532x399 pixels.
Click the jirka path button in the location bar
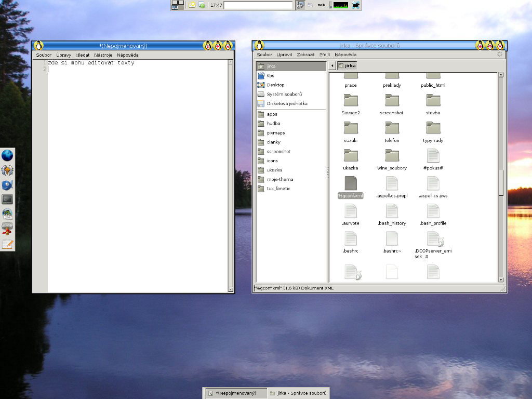point(347,65)
